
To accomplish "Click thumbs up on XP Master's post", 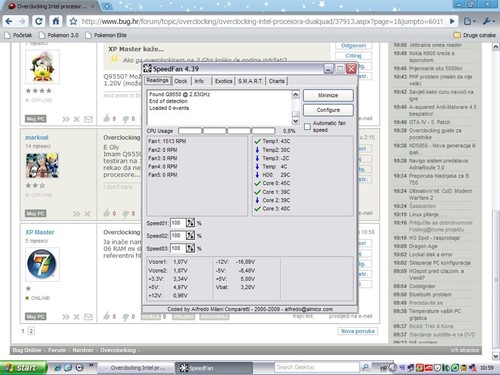I will coord(107,315).
